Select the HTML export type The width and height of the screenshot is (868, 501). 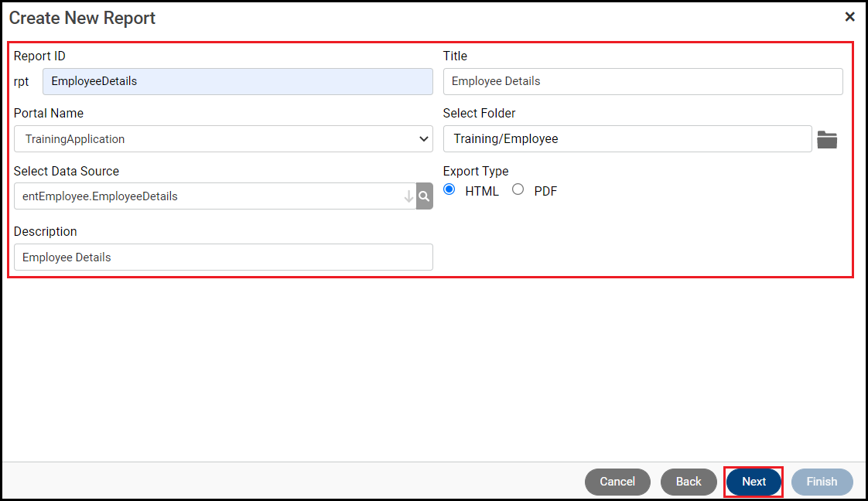449,189
